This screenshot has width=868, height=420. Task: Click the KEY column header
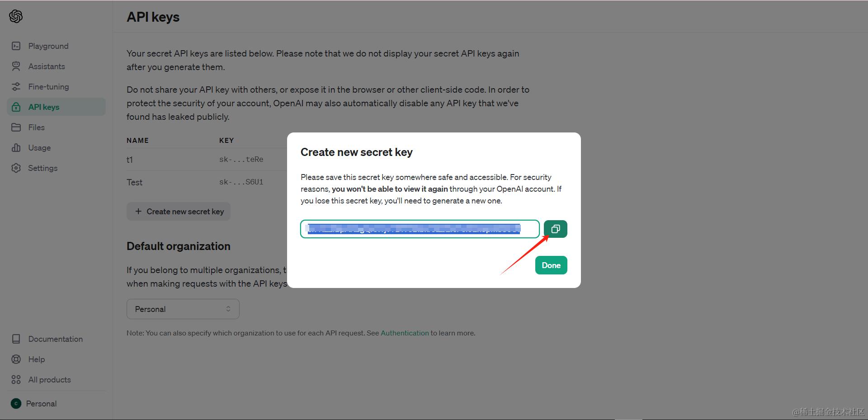(226, 141)
